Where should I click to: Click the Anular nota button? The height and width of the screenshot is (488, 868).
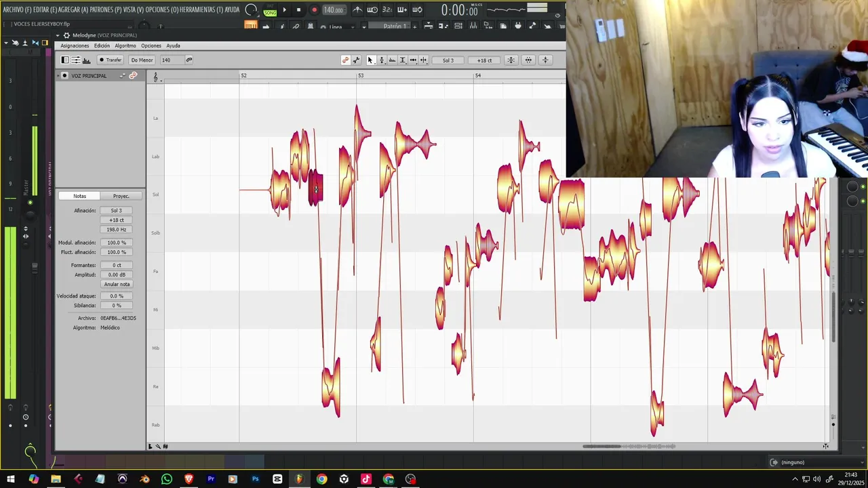[117, 284]
